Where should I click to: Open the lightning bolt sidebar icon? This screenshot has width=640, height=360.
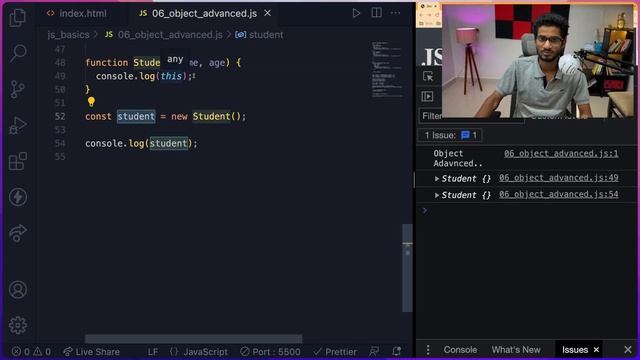[18, 197]
